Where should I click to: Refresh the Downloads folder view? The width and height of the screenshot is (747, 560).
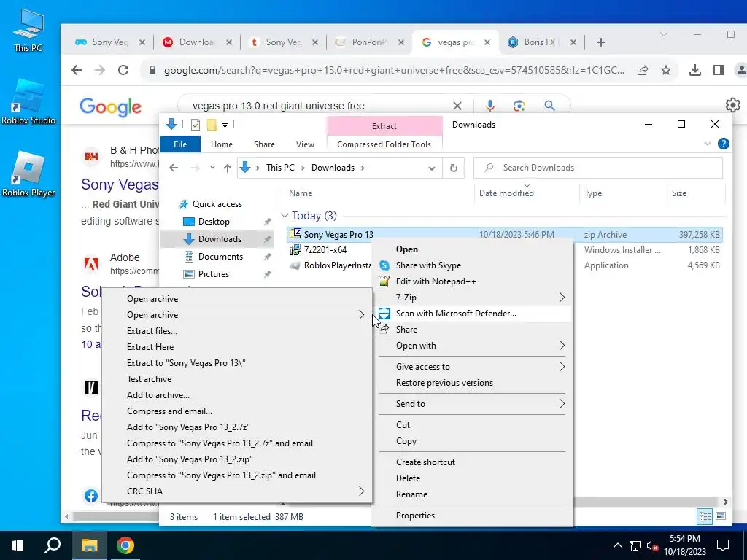click(x=454, y=168)
